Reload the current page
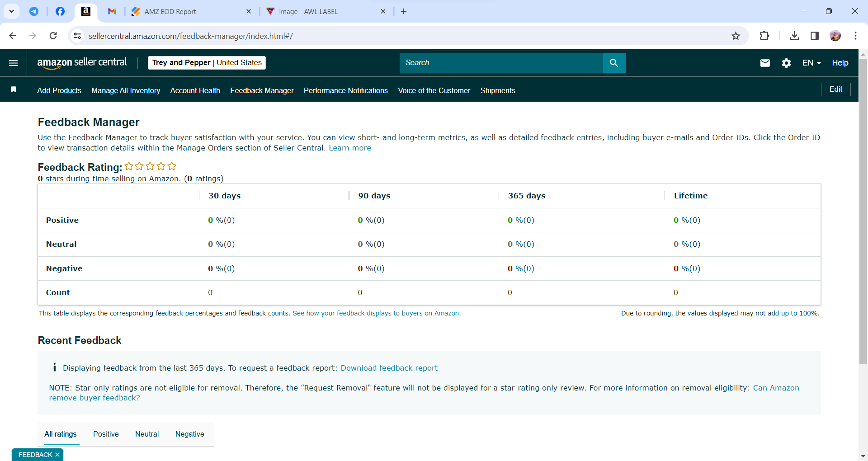This screenshot has height=461, width=868. pyautogui.click(x=53, y=36)
